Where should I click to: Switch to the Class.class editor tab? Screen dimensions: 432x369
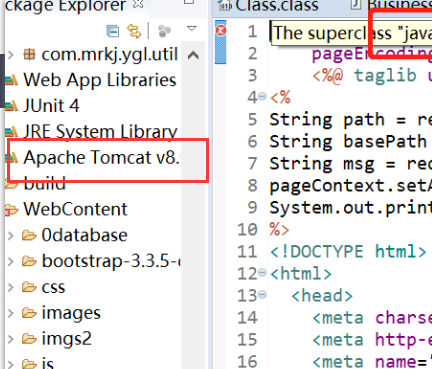click(x=268, y=5)
